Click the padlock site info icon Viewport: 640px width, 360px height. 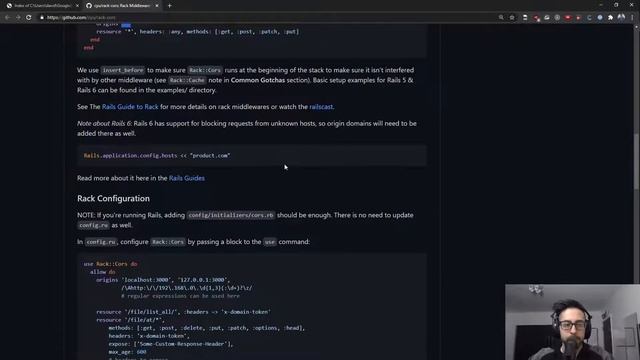point(42,18)
